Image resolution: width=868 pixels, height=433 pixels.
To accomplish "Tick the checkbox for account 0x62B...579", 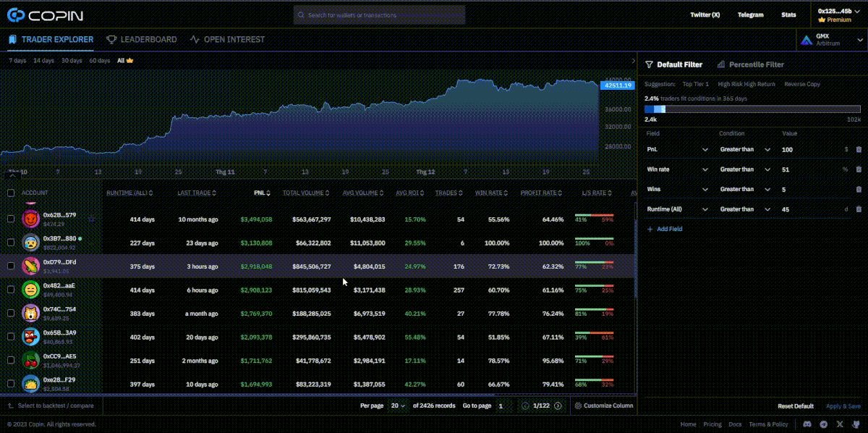I will click(x=11, y=219).
